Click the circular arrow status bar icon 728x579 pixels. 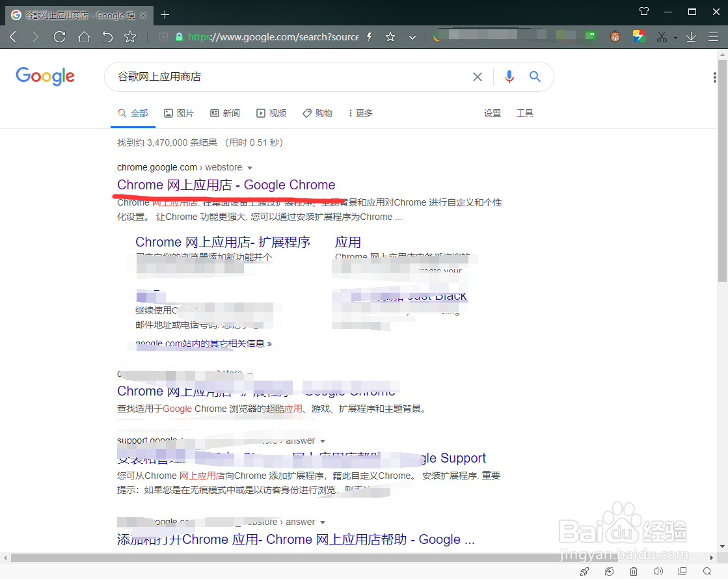[609, 572]
